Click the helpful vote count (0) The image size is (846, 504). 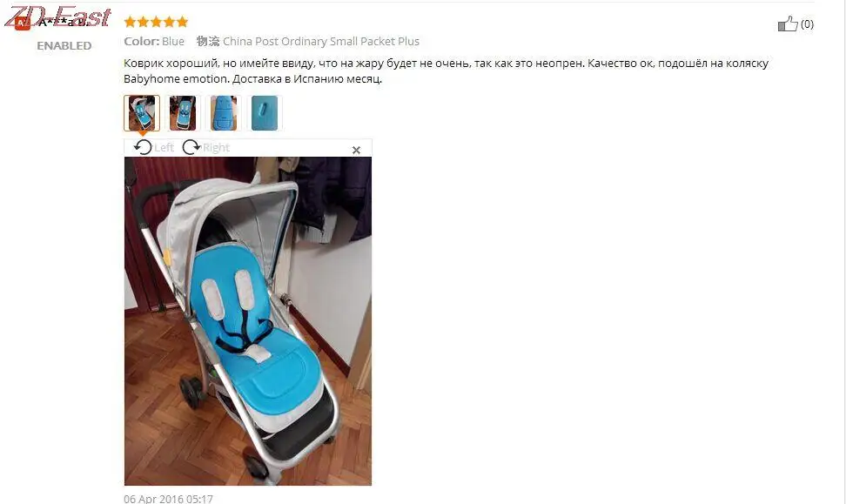click(807, 24)
